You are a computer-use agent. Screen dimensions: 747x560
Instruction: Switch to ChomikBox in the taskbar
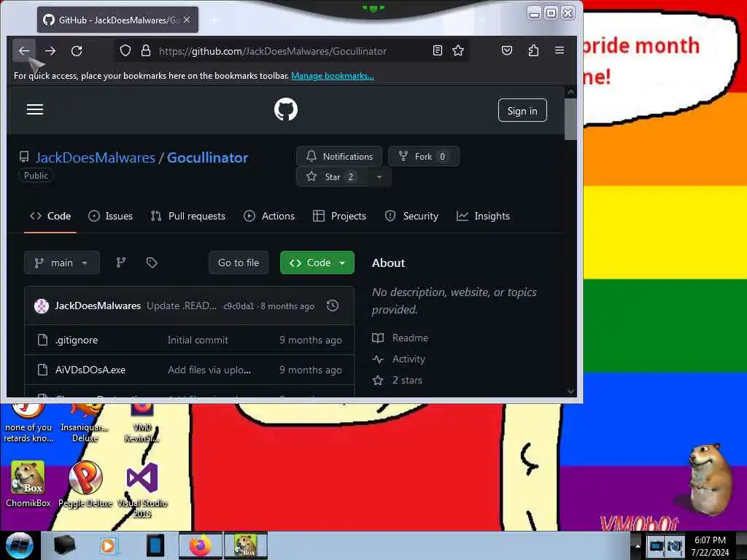click(246, 545)
